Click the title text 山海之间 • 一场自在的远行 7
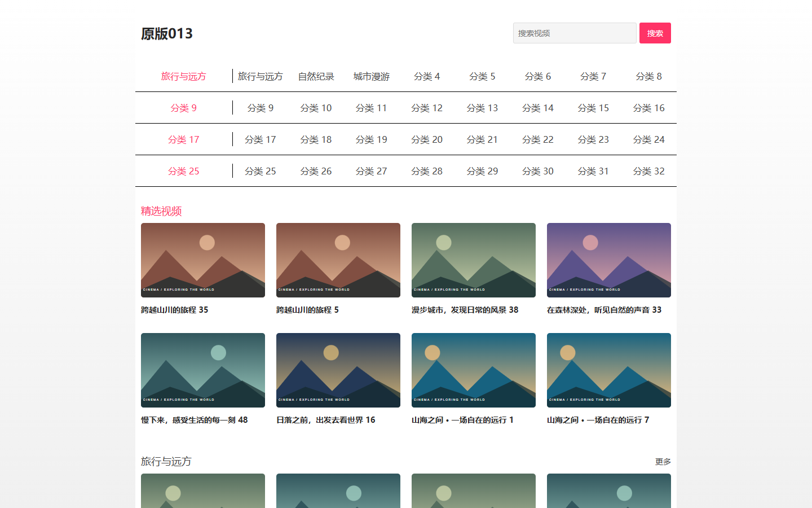This screenshot has width=812, height=508. [x=598, y=420]
